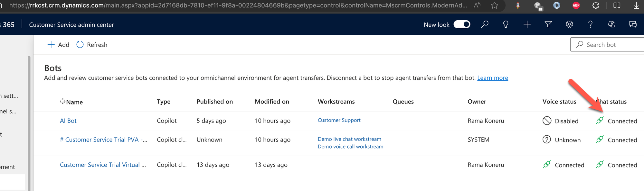Open the browser extensions puzzle icon
The image size is (644, 191).
point(596,5)
